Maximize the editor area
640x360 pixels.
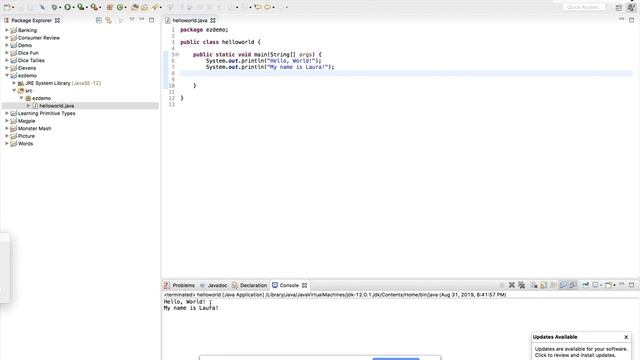[631, 20]
